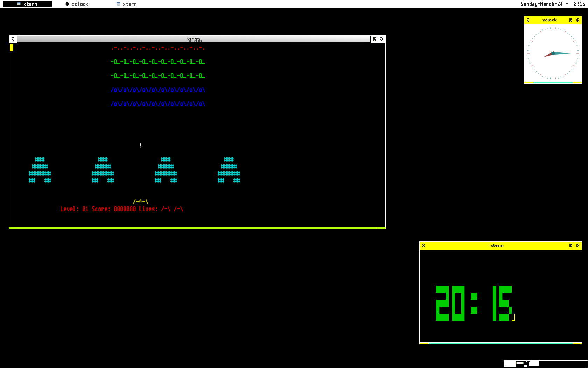
Task: Close the xclock window
Action: 577,20
